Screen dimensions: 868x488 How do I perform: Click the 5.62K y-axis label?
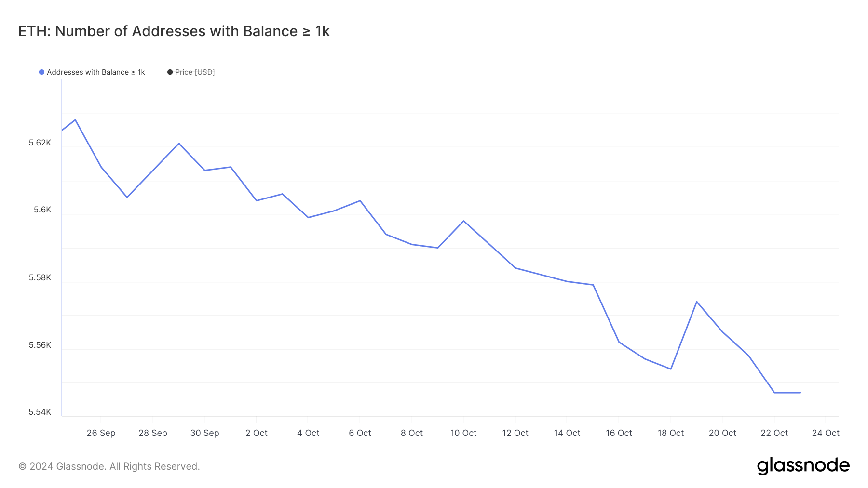tap(40, 143)
